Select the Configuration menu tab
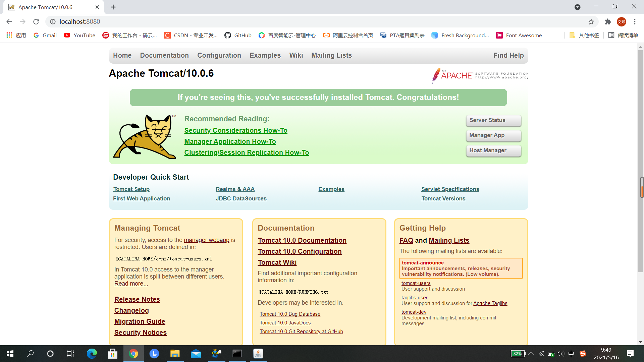The width and height of the screenshot is (644, 362). pyautogui.click(x=220, y=55)
